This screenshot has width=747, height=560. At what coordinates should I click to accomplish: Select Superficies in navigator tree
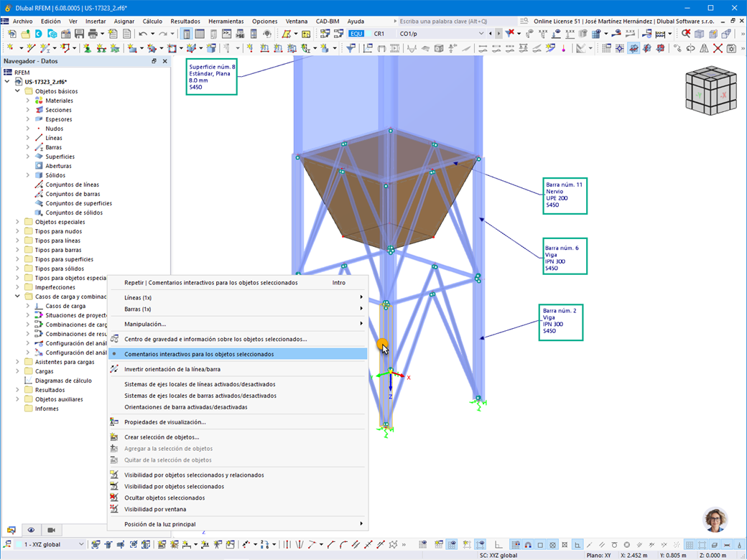pos(60,157)
